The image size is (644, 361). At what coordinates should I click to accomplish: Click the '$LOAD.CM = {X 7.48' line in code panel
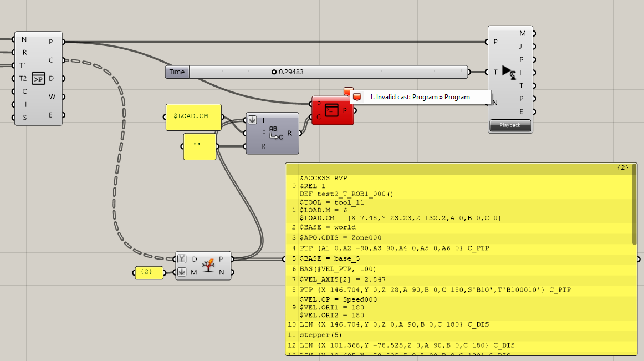tap(401, 218)
